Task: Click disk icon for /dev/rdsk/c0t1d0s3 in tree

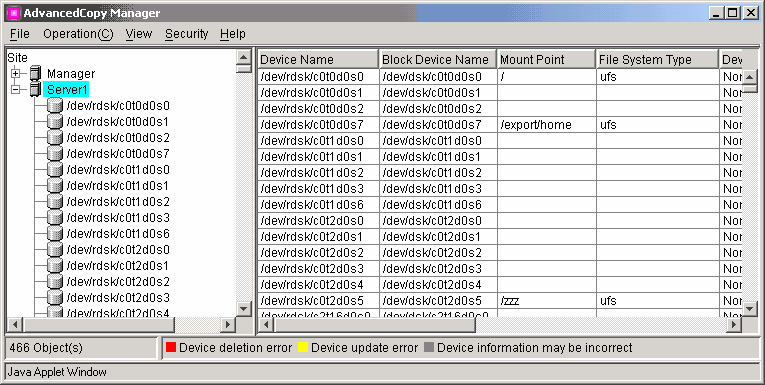Action: pyautogui.click(x=55, y=218)
